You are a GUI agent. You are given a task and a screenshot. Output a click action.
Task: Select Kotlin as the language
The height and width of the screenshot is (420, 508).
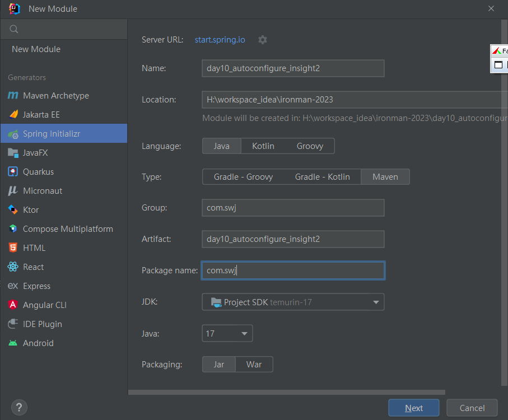(x=263, y=146)
